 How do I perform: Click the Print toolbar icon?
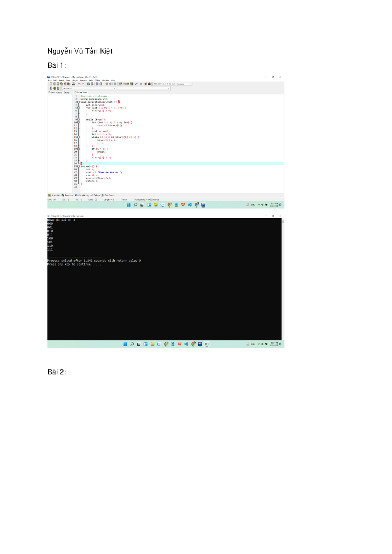73,84
